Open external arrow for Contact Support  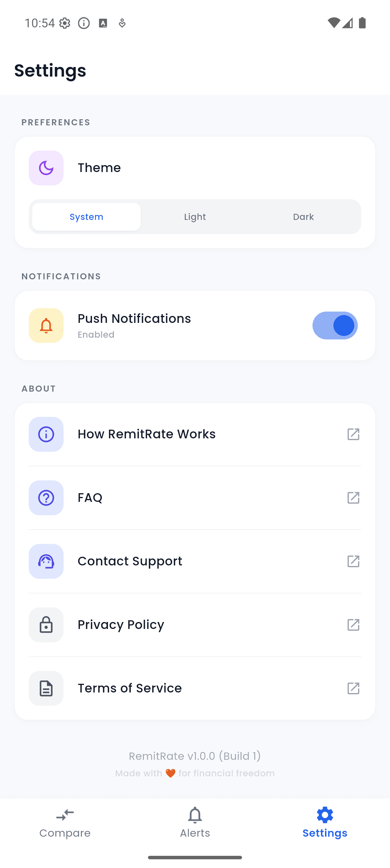[x=353, y=561]
